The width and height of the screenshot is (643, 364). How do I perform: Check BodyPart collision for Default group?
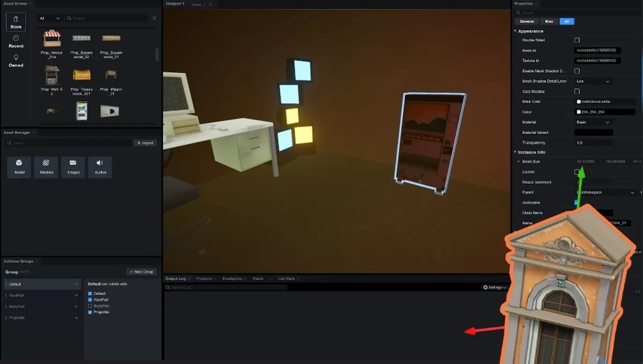tap(90, 306)
